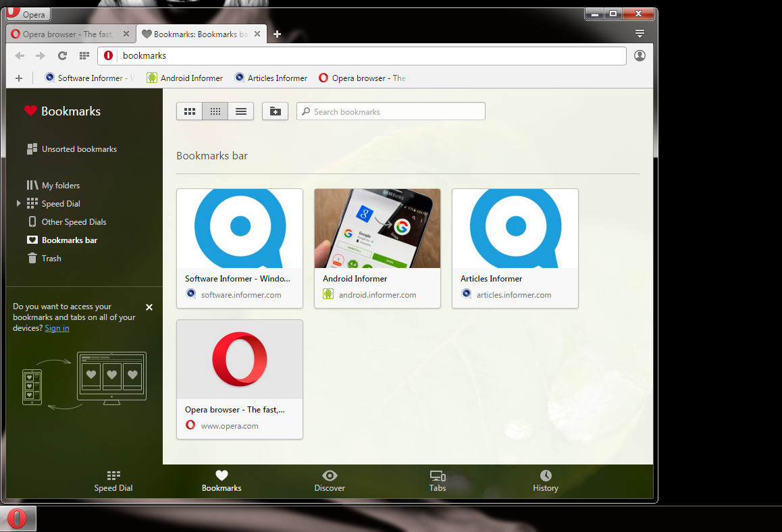Select My folders in the sidebar

(53, 186)
